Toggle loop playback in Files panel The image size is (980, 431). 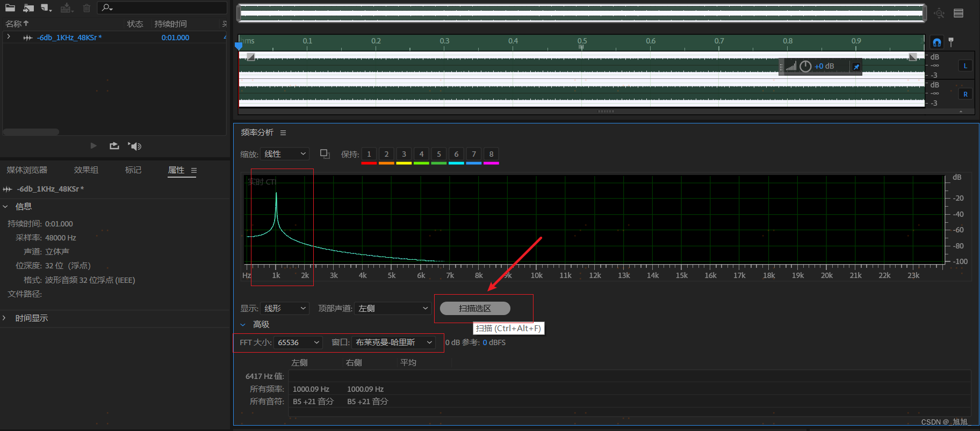click(x=114, y=145)
